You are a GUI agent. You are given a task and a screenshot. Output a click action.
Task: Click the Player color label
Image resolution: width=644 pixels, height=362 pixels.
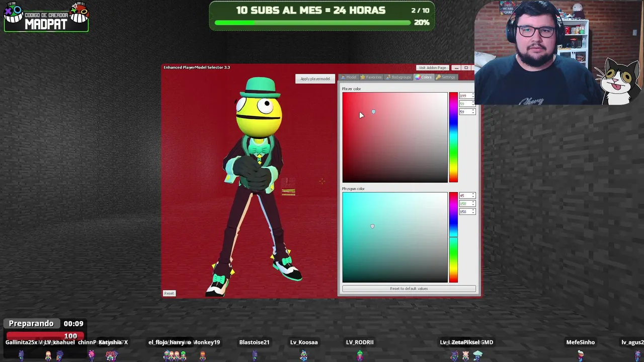click(x=351, y=89)
